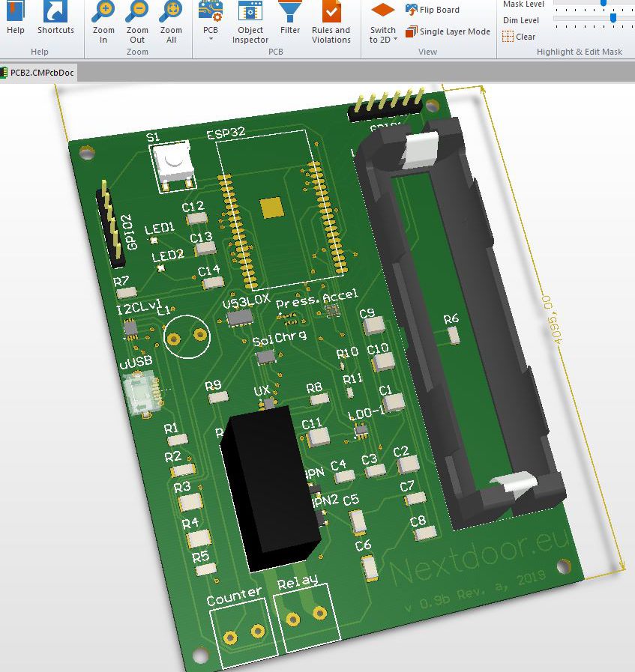Select resistor R9 on board
The height and width of the screenshot is (672, 635).
pyautogui.click(x=218, y=397)
